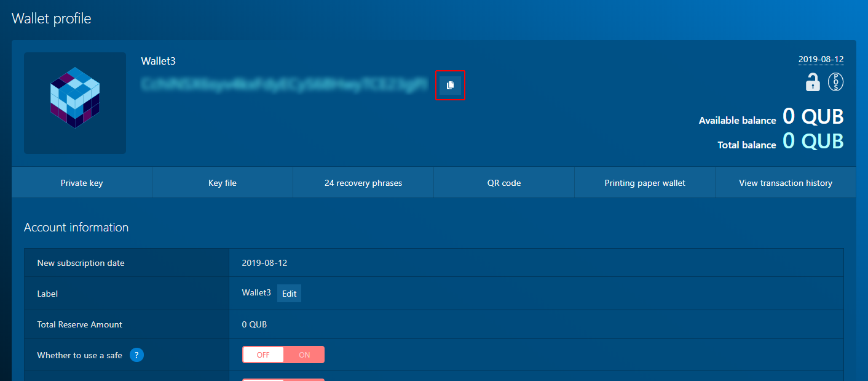Image resolution: width=868 pixels, height=381 pixels.
Task: Display the wallet QR code
Action: click(x=503, y=183)
